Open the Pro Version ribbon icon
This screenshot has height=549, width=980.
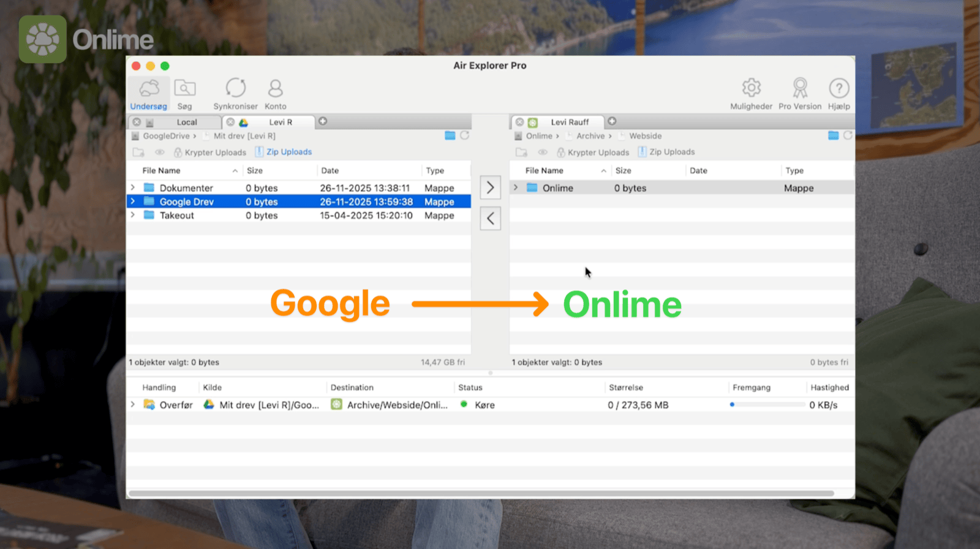tap(799, 94)
